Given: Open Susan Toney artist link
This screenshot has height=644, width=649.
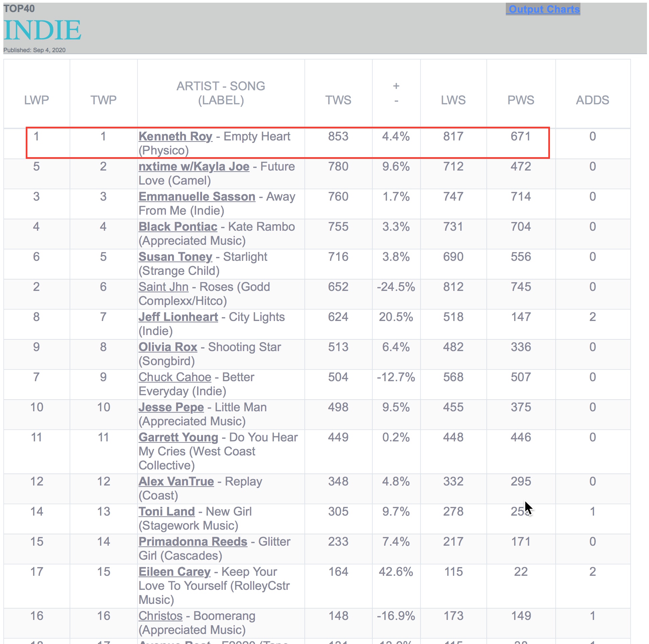Looking at the screenshot, I should point(175,257).
